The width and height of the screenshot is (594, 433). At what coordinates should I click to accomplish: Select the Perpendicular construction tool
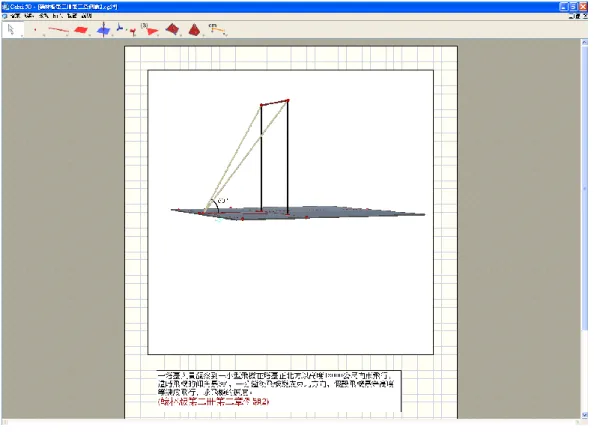pos(103,30)
